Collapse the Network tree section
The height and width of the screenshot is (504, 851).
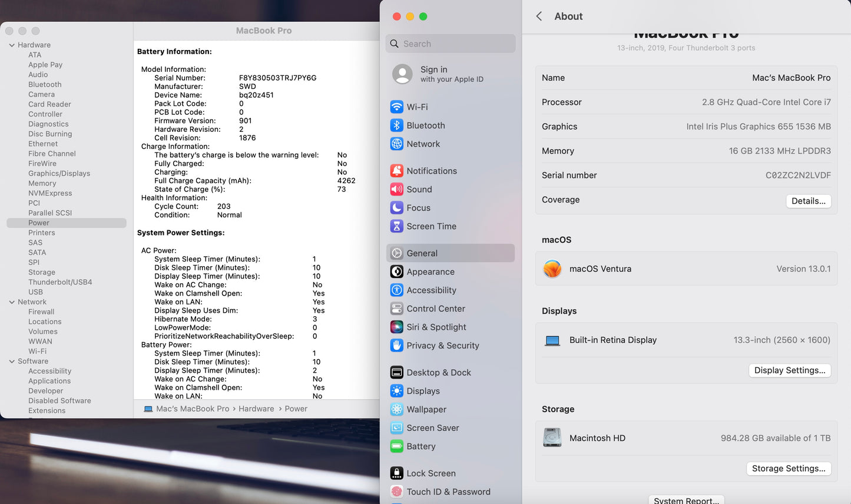pyautogui.click(x=12, y=301)
